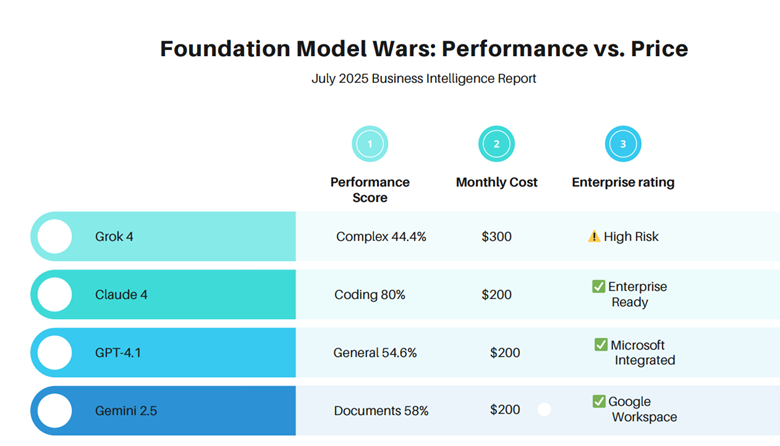Select the Enterprise rating column header

pos(623,183)
